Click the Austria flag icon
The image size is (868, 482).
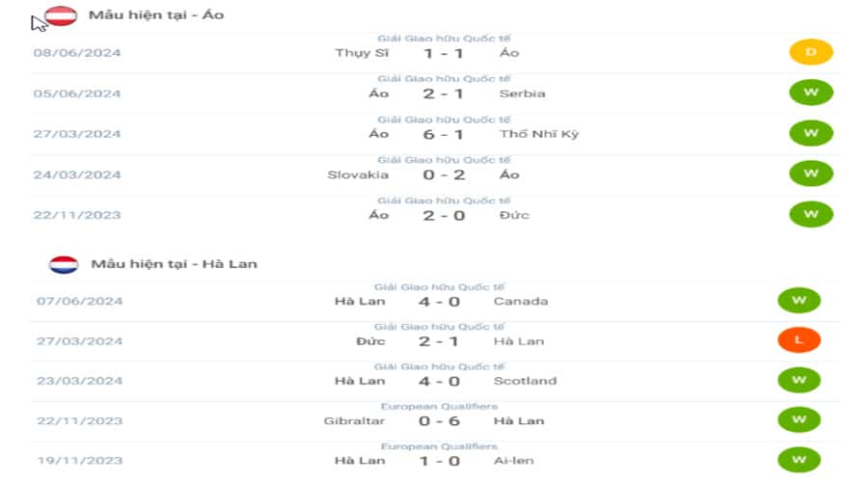tap(63, 16)
